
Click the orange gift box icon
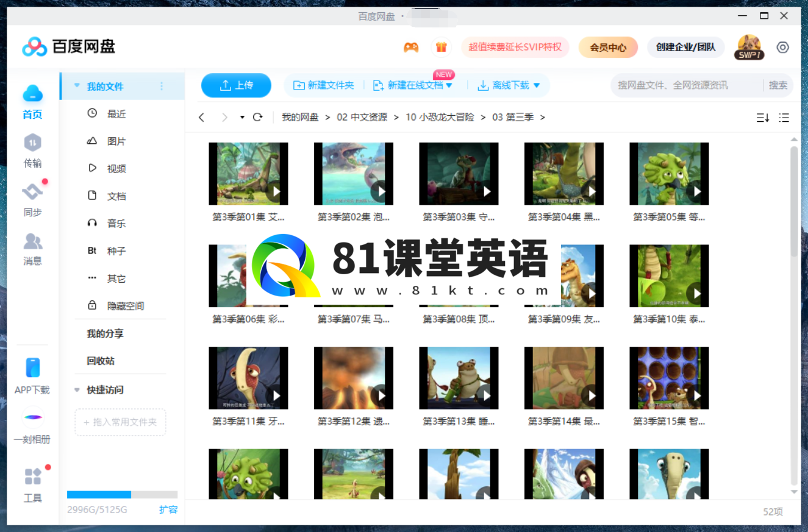coord(441,47)
